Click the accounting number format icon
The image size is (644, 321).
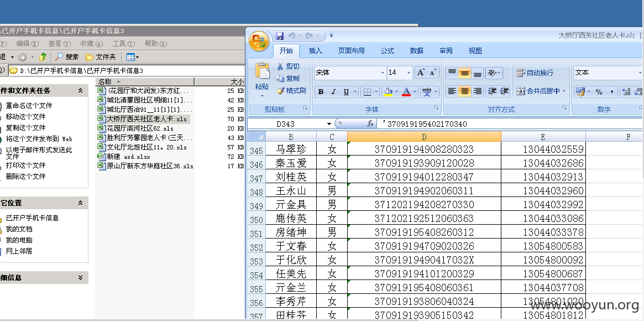click(580, 91)
